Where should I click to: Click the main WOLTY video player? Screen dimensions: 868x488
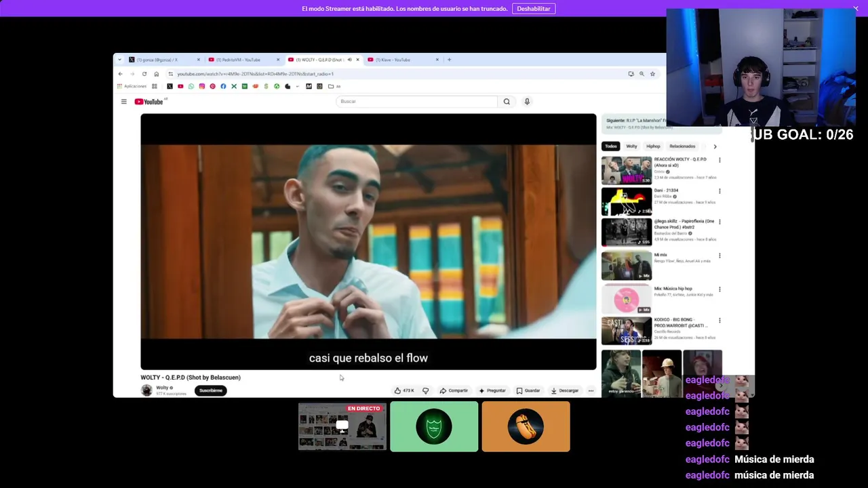[x=368, y=242]
